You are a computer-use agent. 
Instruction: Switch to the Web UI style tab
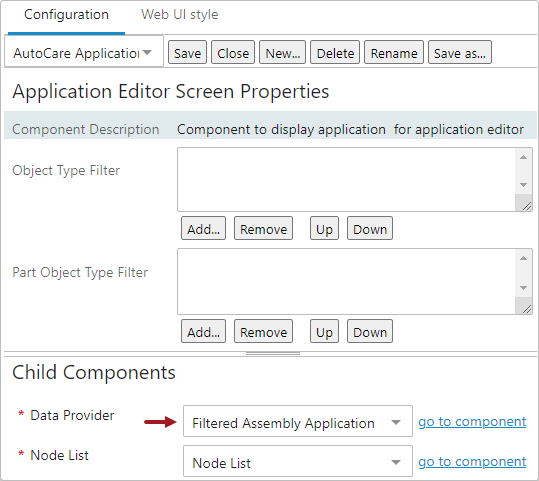(179, 15)
